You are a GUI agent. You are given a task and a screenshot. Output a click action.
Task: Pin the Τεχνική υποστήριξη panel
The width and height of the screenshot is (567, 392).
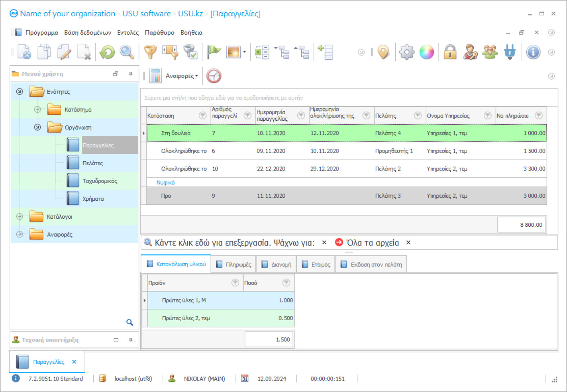131,340
